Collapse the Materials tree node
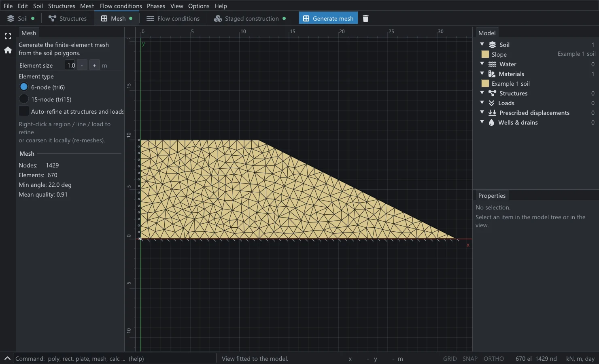599x364 pixels. pos(482,73)
